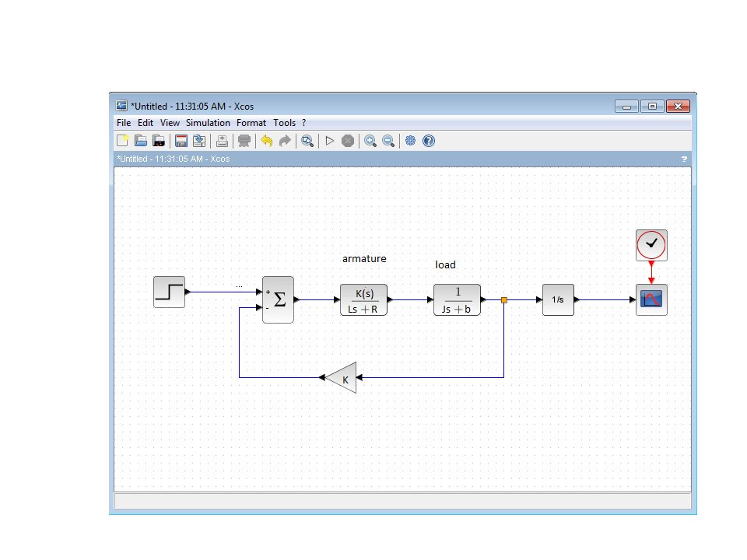
Task: Open file in Scilab directory icon
Action: coord(159,141)
